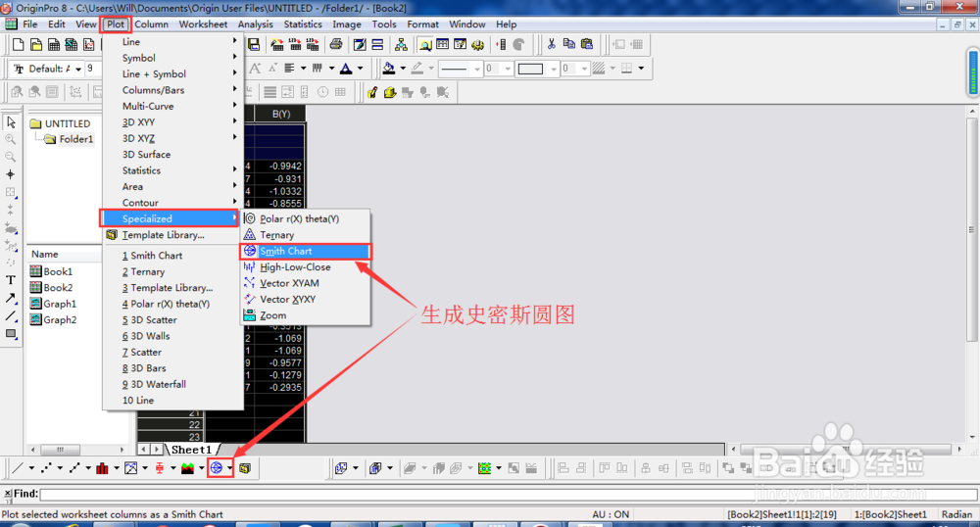Click the vertical scrollbar down arrow
Screen dimensions: 980x527
click(972, 437)
